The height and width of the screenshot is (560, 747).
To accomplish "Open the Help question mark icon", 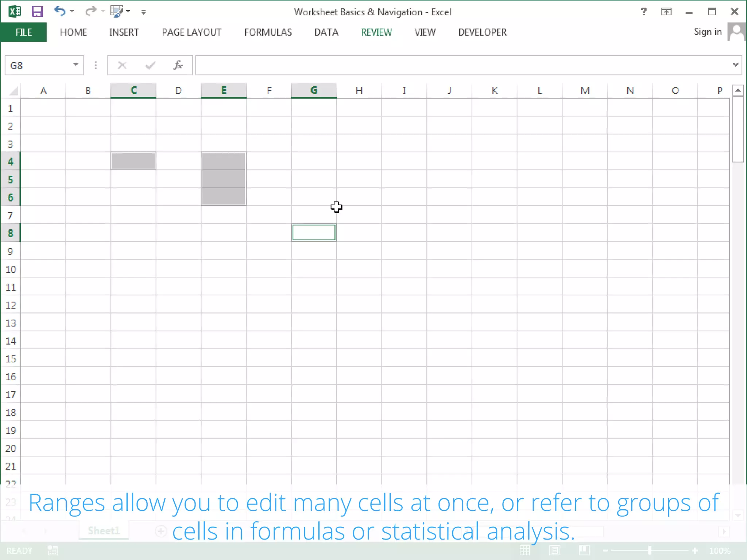I will point(644,12).
